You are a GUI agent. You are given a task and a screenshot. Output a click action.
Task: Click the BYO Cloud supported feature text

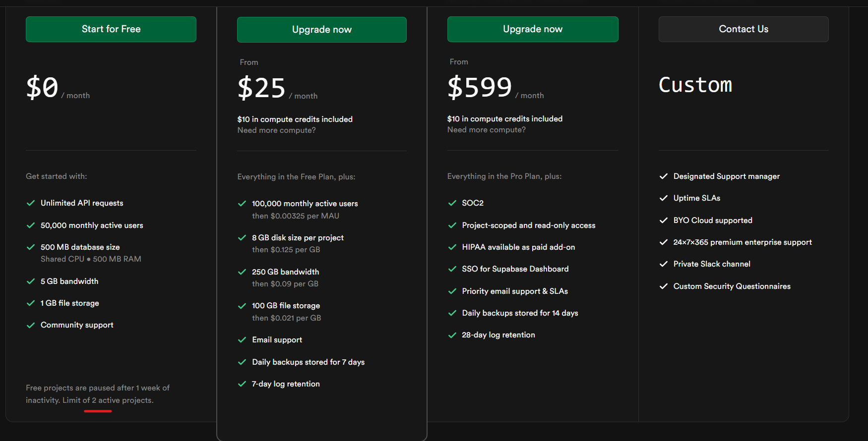click(x=713, y=220)
